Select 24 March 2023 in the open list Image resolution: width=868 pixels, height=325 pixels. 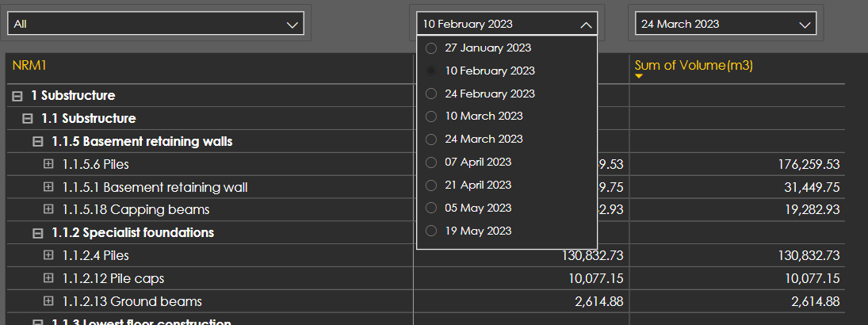click(431, 140)
